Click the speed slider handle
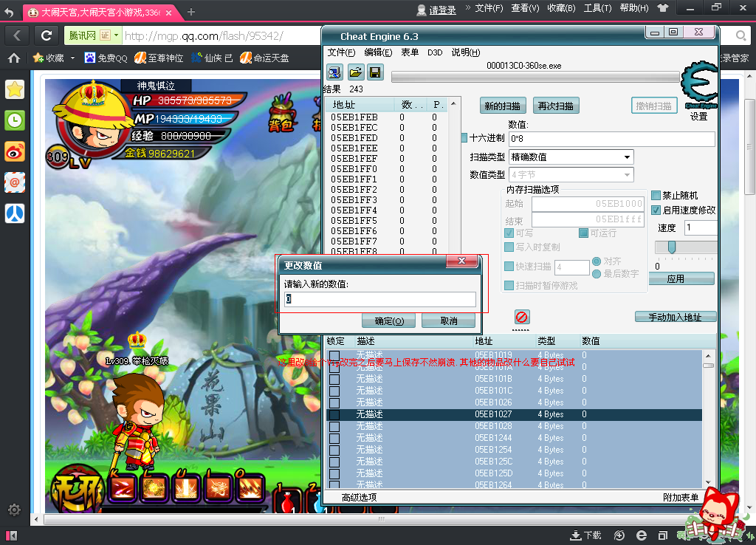756x545 pixels. click(x=671, y=247)
